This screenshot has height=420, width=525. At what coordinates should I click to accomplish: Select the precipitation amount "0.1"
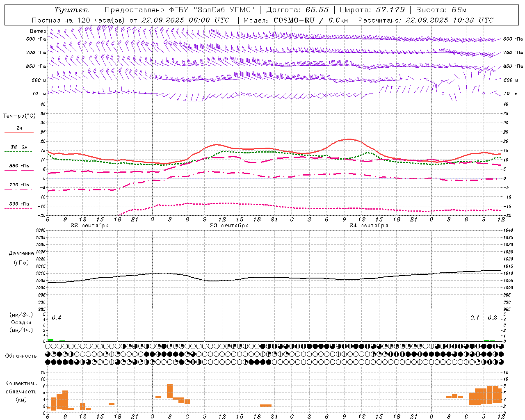(475, 318)
